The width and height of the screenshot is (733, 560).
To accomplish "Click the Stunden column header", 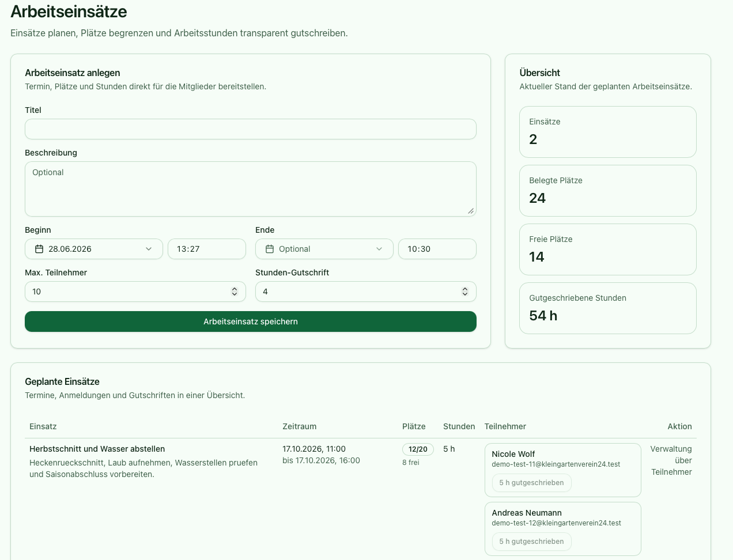I will 459,426.
